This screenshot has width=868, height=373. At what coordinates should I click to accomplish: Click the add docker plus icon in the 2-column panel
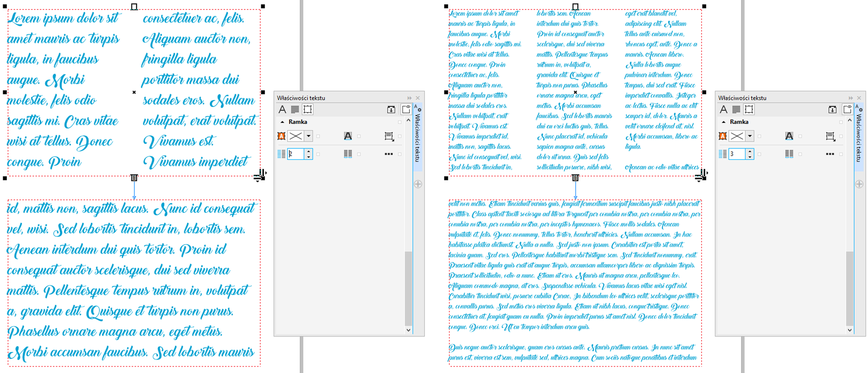point(418,184)
